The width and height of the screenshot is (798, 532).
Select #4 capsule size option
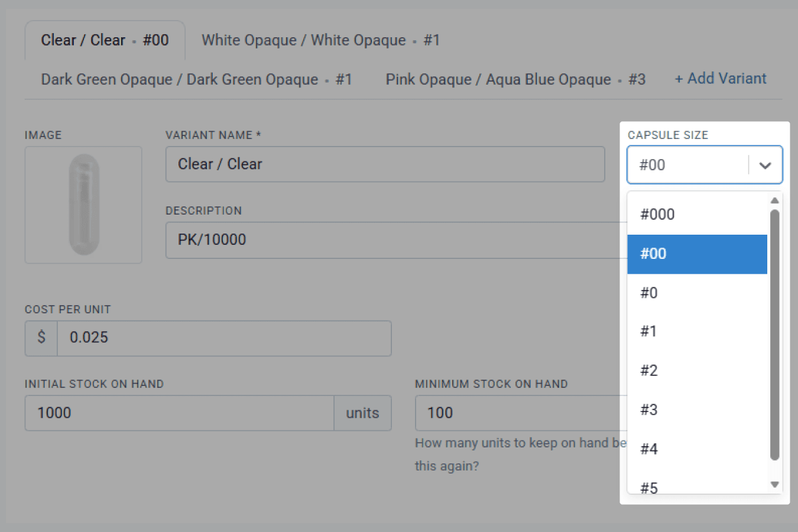(x=697, y=449)
